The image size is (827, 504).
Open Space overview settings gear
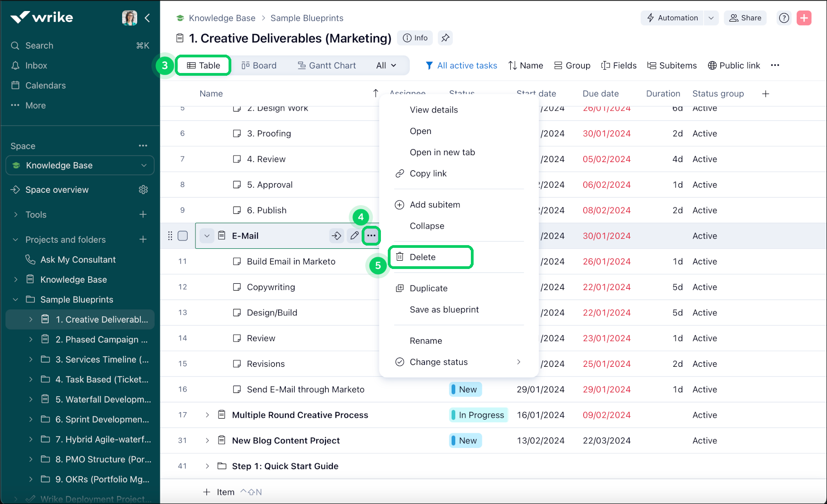(143, 190)
